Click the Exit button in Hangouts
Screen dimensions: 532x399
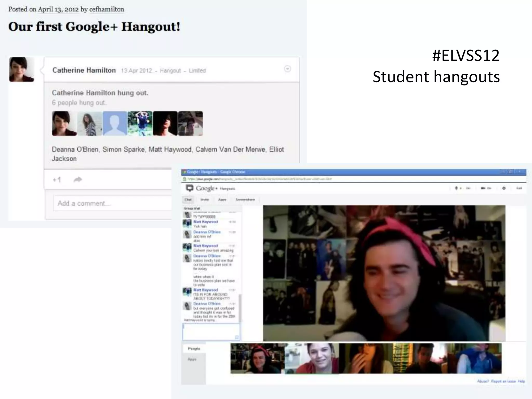click(519, 188)
